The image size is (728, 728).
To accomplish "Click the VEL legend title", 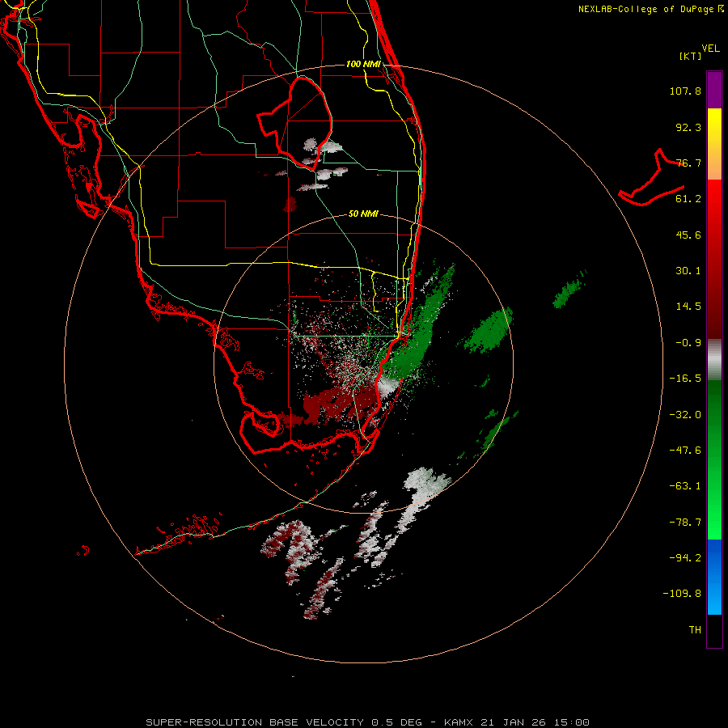I will point(710,49).
